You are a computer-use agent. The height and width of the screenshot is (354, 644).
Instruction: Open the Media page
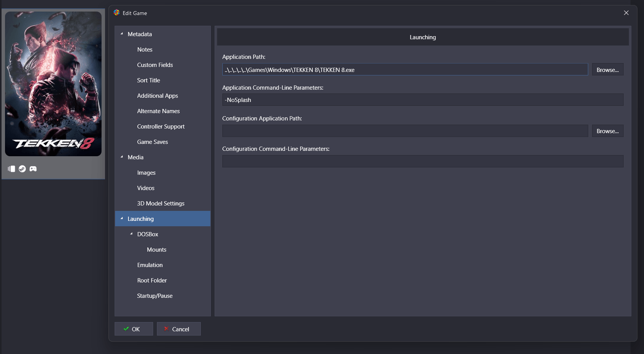pyautogui.click(x=135, y=157)
